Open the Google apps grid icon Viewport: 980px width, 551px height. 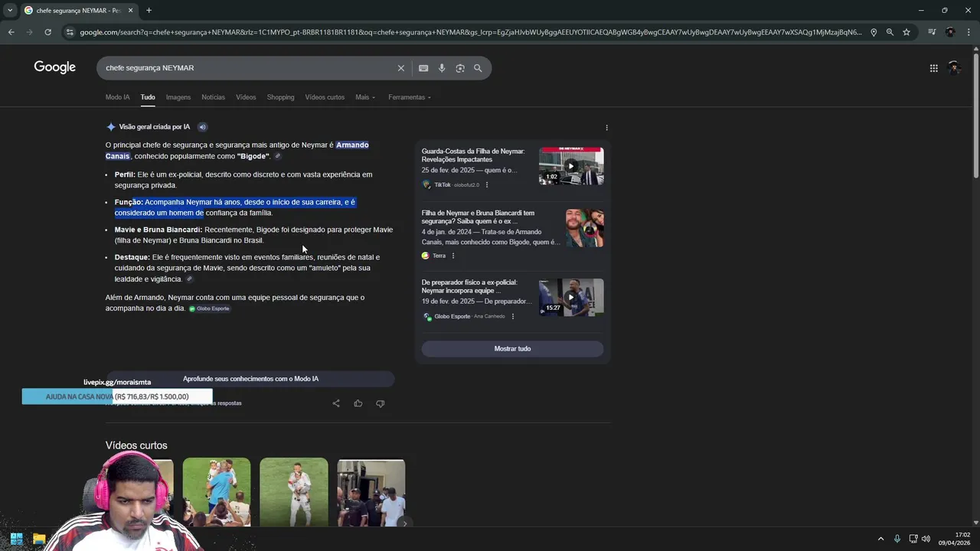click(x=933, y=68)
